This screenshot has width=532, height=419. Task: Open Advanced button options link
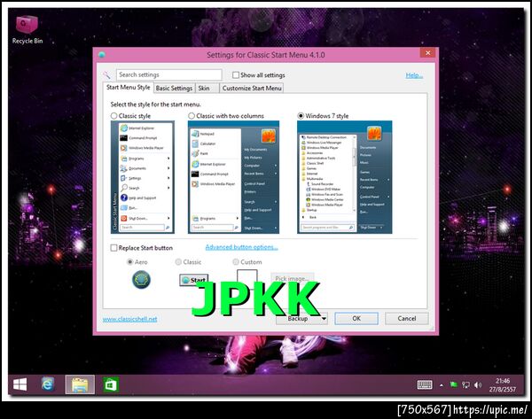[241, 247]
